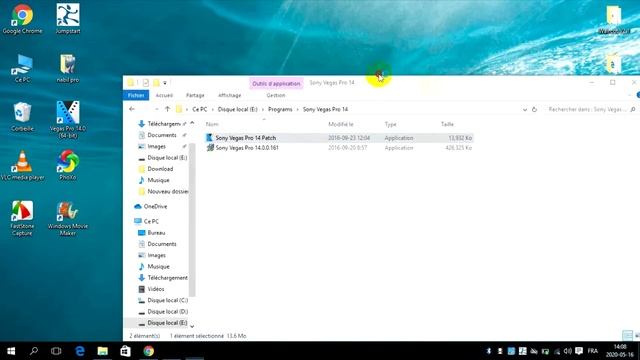The height and width of the screenshot is (360, 640).
Task: Click the volume icon in system tray
Action: click(568, 351)
